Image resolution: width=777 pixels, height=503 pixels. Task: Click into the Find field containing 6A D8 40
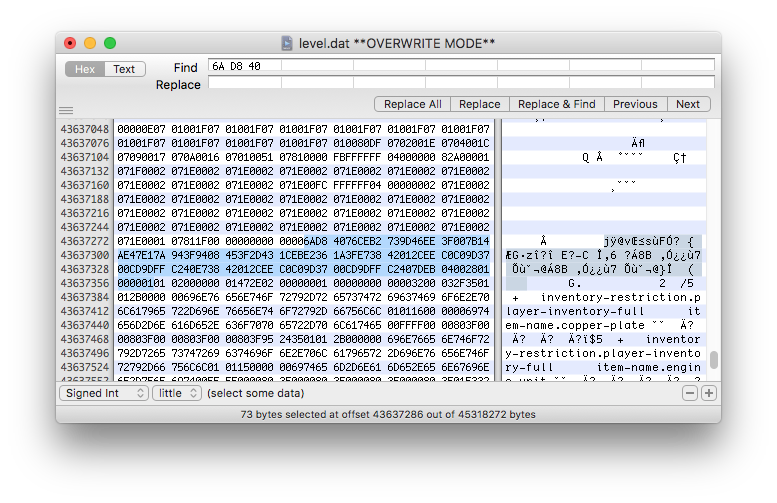pyautogui.click(x=460, y=66)
